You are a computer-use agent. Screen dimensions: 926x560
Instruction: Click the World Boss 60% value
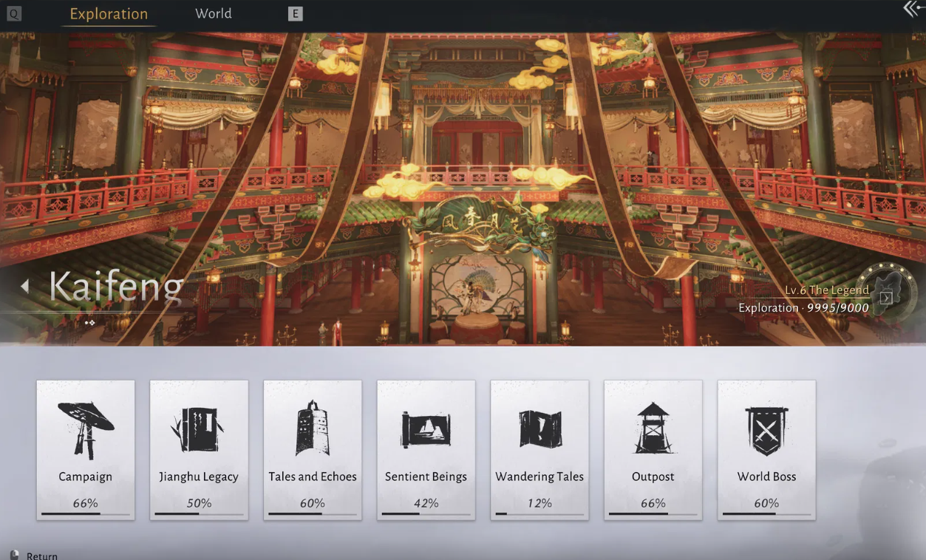(766, 503)
